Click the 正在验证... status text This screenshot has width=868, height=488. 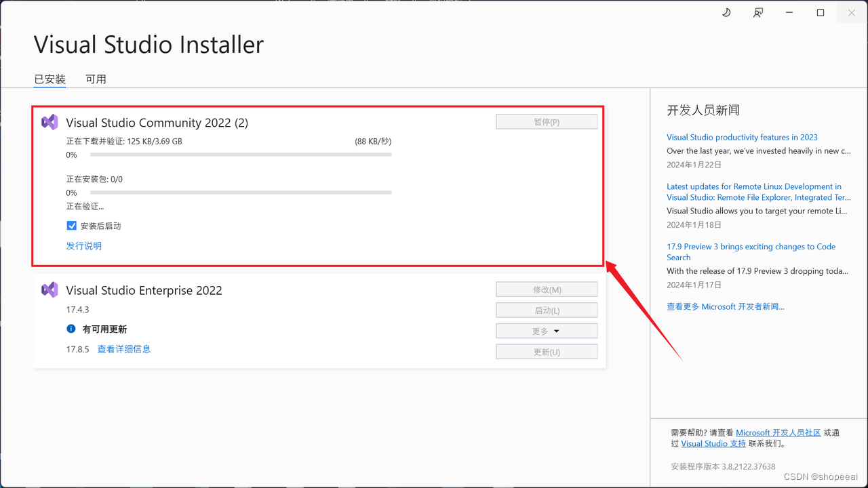point(85,206)
